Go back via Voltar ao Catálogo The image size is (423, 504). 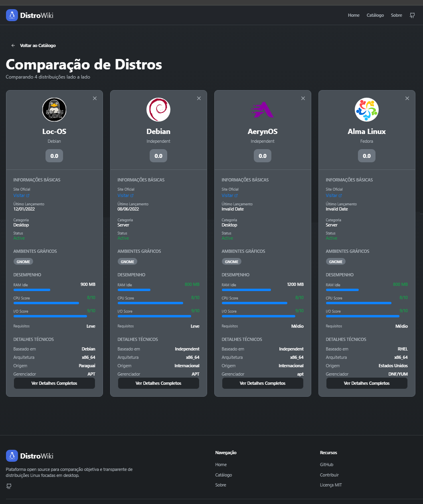[34, 45]
